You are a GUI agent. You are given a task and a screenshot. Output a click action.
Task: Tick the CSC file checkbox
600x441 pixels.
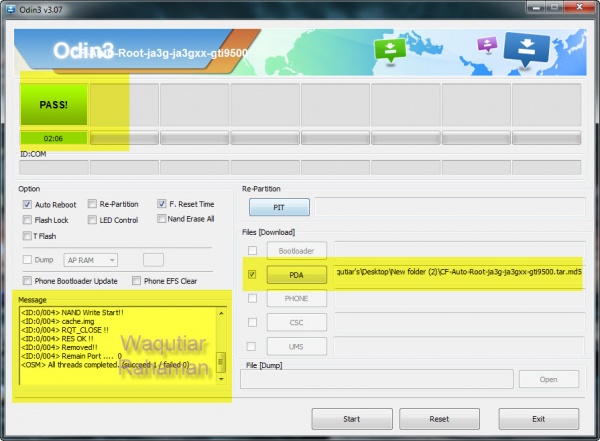pyautogui.click(x=252, y=322)
